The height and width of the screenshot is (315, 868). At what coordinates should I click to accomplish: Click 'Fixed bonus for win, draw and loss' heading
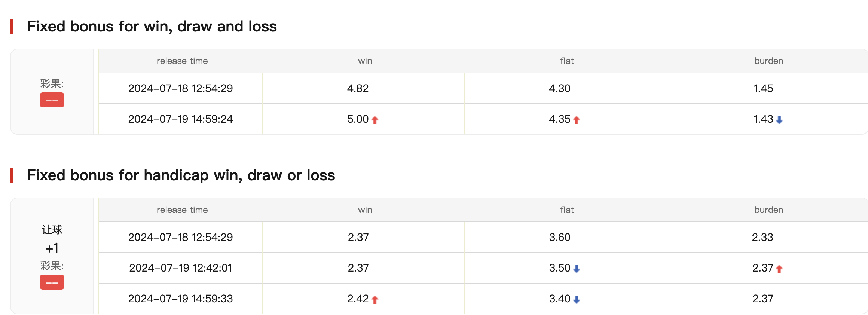click(x=152, y=27)
